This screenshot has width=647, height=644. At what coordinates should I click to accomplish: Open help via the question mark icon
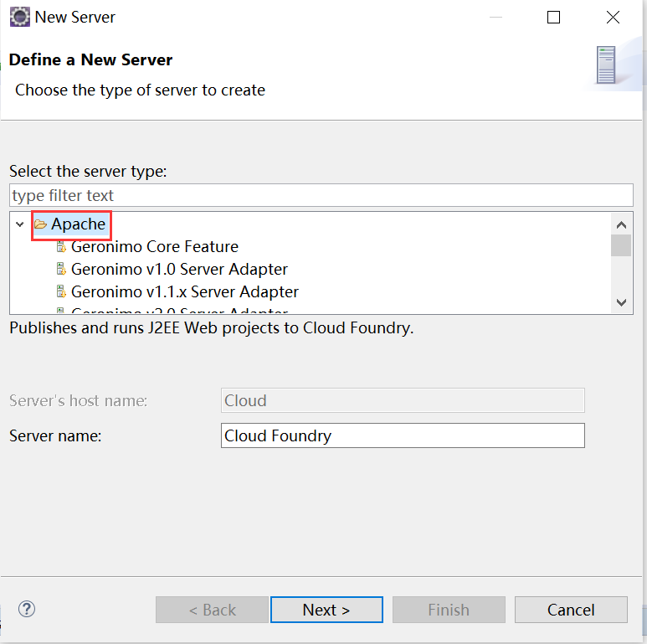[x=27, y=610]
